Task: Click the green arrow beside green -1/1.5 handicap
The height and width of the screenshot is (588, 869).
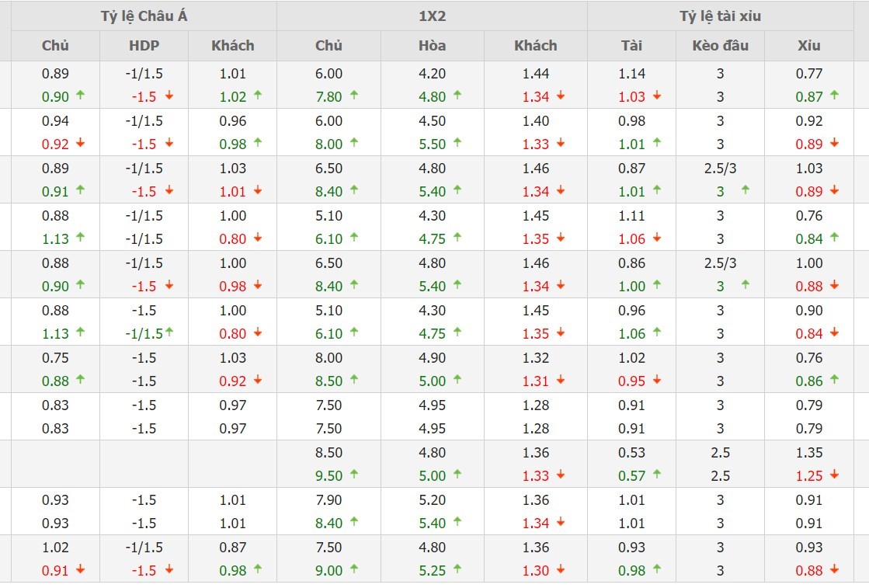Action: point(169,333)
